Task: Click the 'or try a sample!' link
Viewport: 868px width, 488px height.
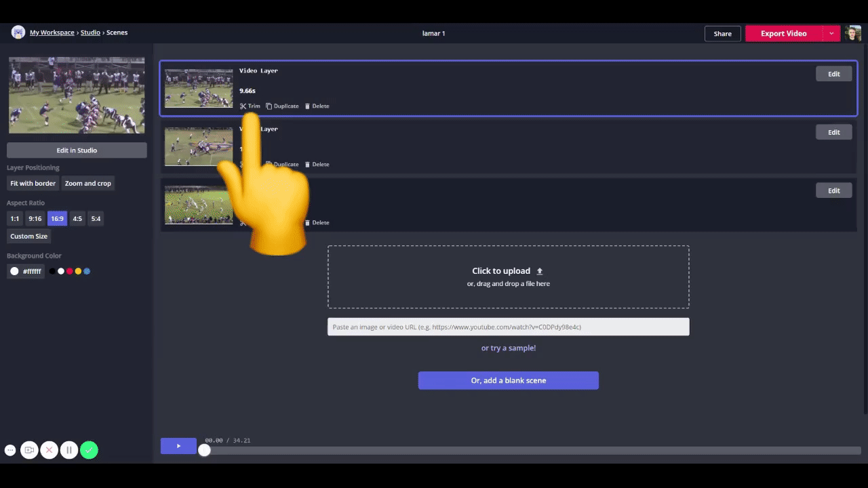Action: [509, 348]
